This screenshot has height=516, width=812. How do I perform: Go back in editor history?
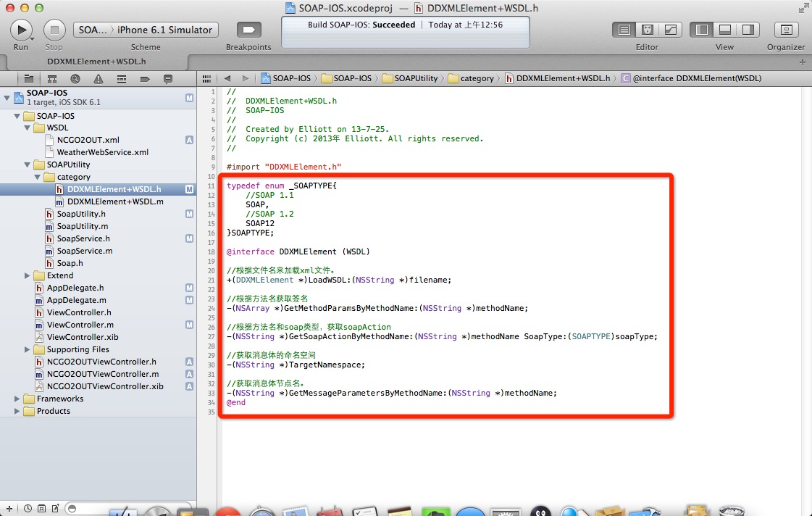point(227,79)
